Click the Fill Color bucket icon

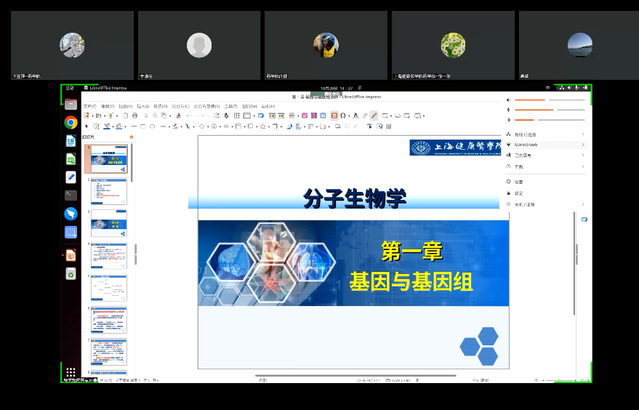[119, 126]
